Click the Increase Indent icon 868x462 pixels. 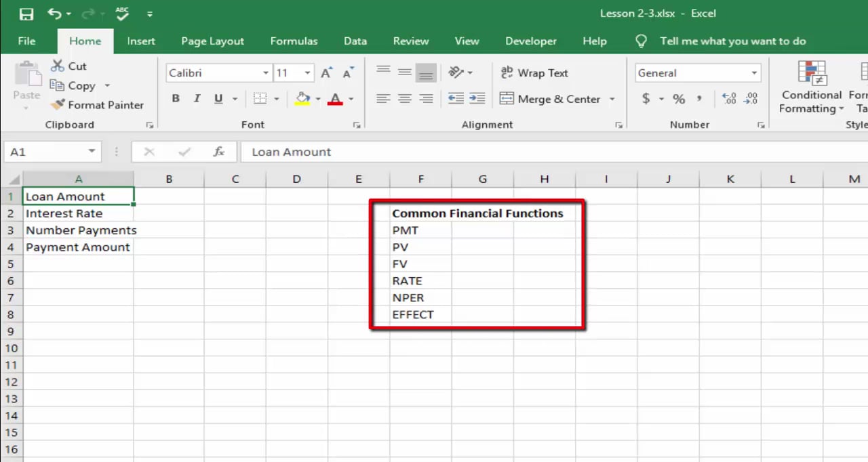[x=477, y=99]
